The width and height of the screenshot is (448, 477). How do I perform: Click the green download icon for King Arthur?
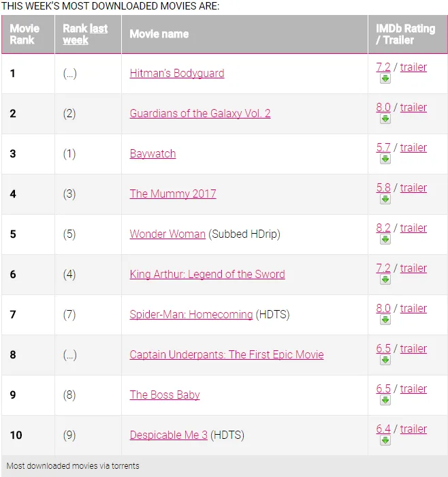click(385, 279)
